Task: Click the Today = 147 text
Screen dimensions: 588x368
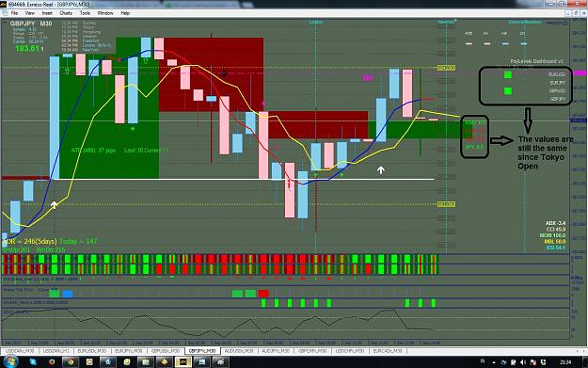Action: coord(78,241)
